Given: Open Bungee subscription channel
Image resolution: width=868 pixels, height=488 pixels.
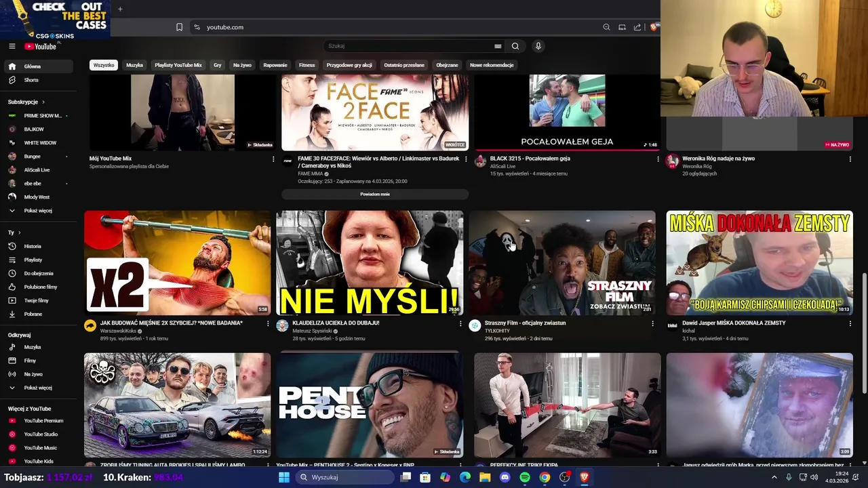Looking at the screenshot, I should tap(38, 156).
